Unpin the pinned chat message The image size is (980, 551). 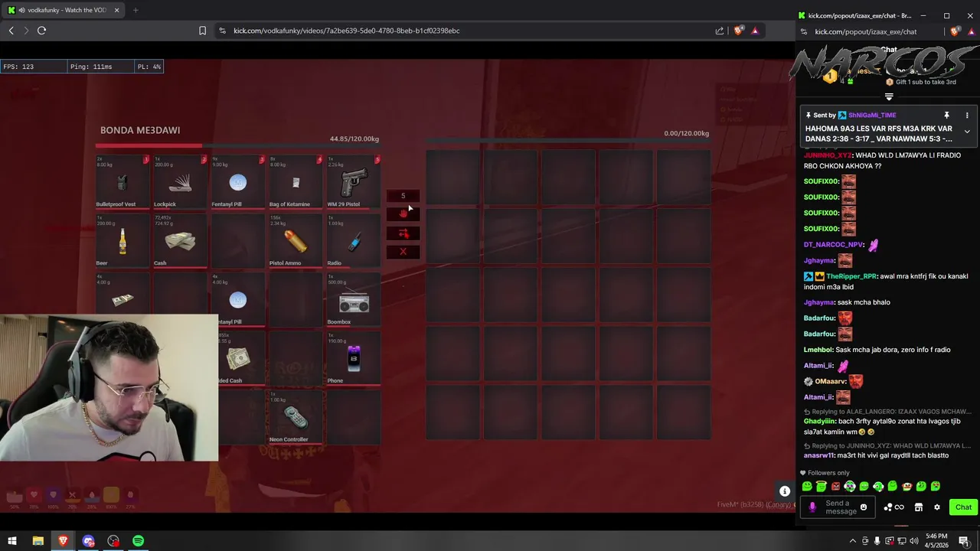(x=946, y=115)
